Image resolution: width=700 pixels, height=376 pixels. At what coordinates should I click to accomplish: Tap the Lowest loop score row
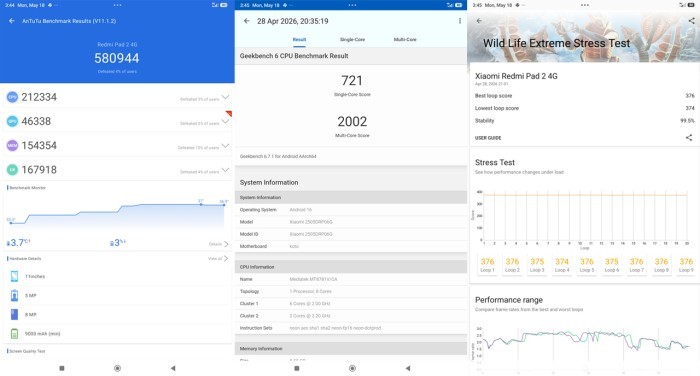[584, 108]
